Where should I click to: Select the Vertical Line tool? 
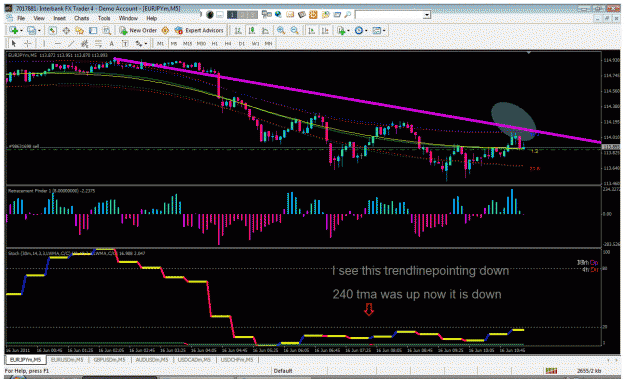click(x=44, y=43)
